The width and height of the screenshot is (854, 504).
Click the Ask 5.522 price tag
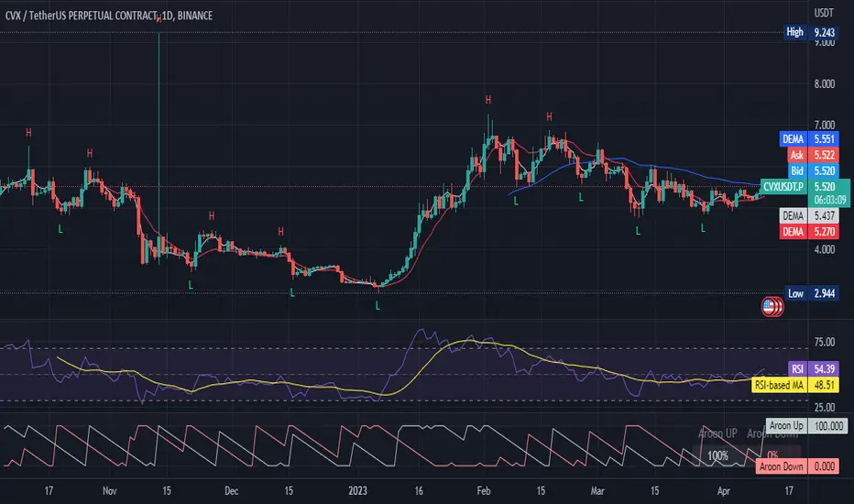(813, 155)
